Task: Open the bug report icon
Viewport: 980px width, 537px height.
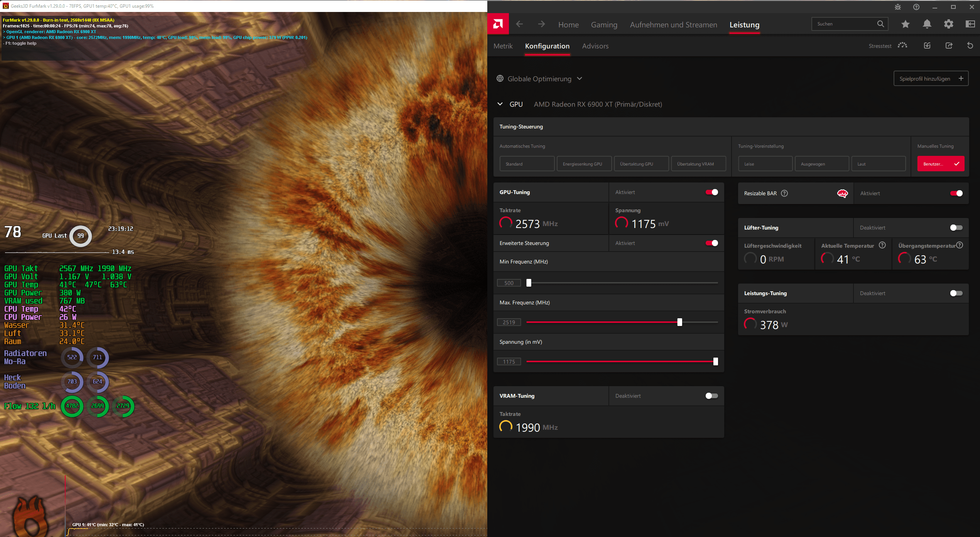Action: [898, 7]
